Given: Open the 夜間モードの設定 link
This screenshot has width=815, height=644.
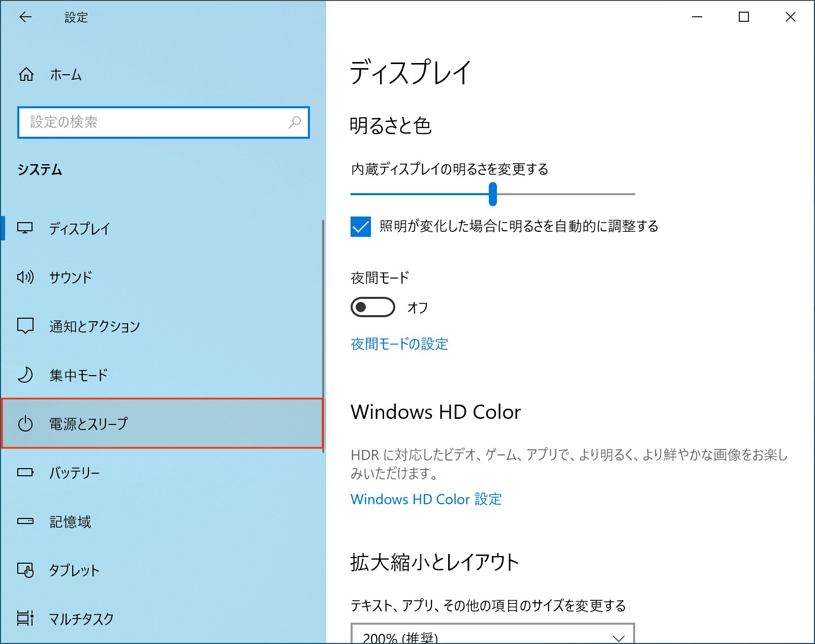Looking at the screenshot, I should [399, 344].
